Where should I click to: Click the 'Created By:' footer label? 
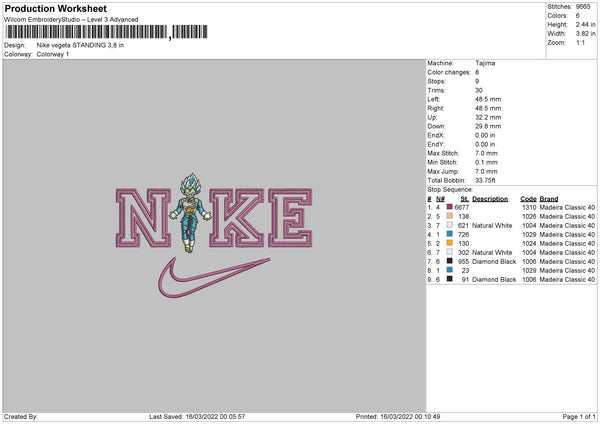click(x=21, y=416)
